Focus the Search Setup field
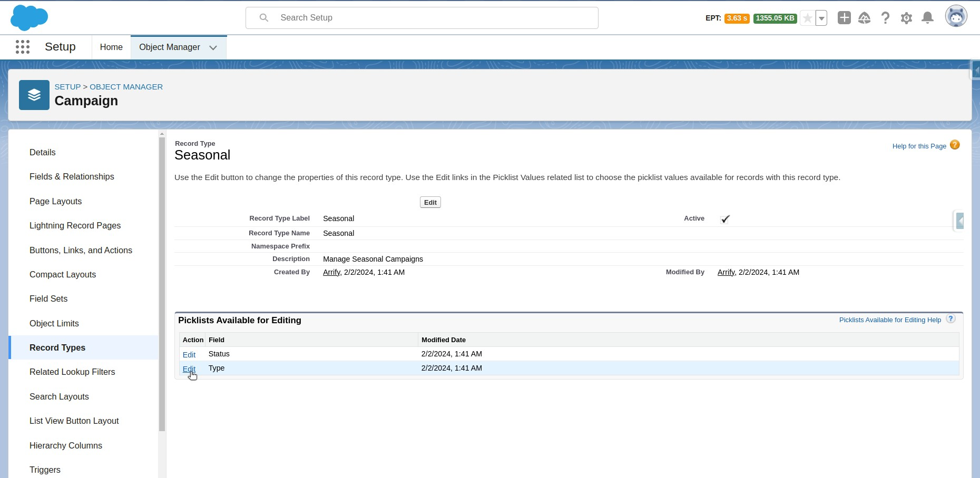Viewport: 980px width, 478px height. [422, 18]
